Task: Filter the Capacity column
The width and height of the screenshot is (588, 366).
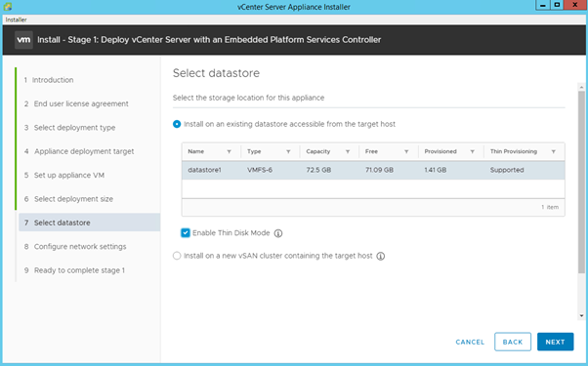Action: click(x=348, y=151)
